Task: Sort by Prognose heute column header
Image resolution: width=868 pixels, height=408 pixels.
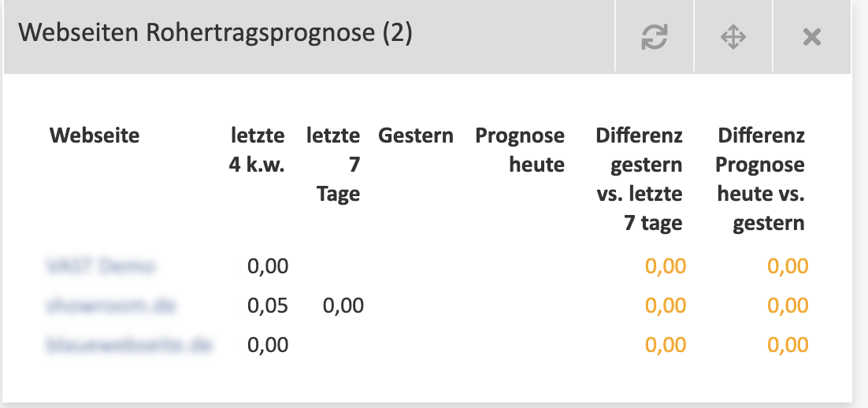Action: coord(520,150)
